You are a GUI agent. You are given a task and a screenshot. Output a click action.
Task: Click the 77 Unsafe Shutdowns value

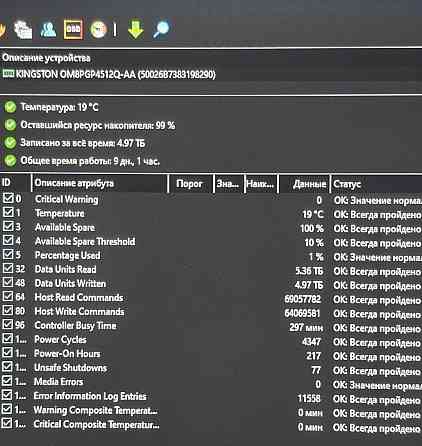click(316, 370)
